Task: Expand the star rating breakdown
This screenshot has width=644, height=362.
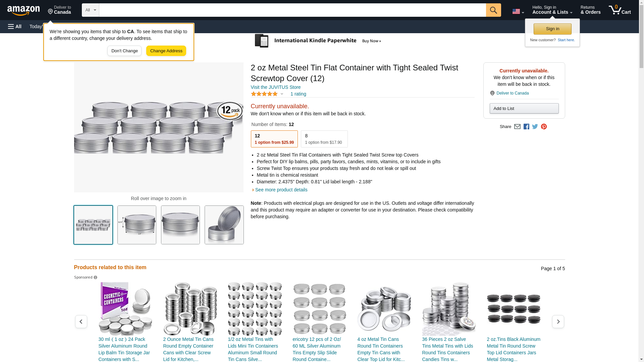Action: pyautogui.click(x=267, y=94)
